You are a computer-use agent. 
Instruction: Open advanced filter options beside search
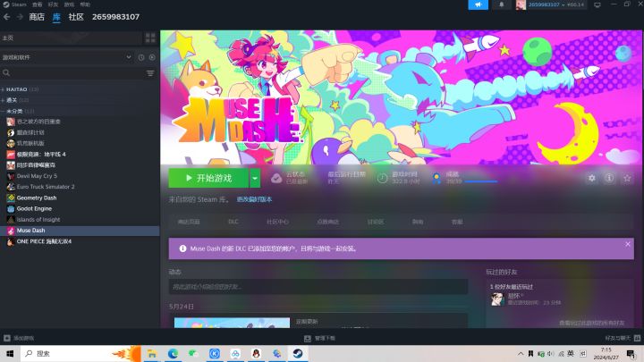(150, 73)
